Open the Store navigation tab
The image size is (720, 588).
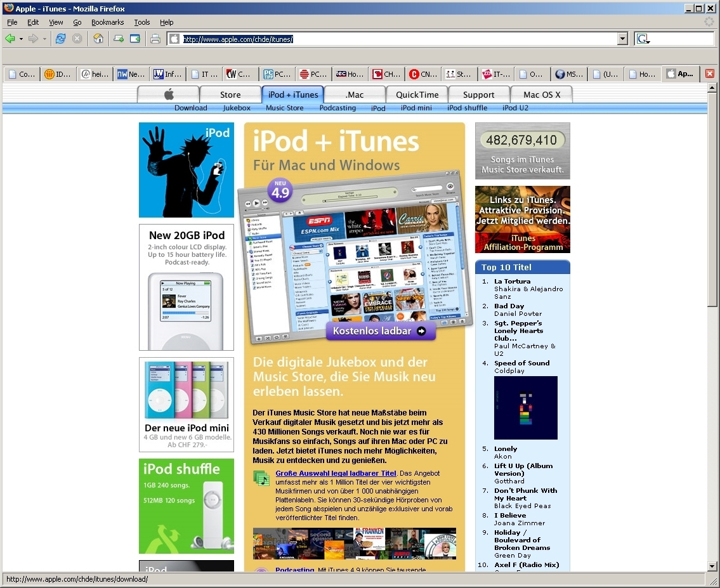[x=230, y=95]
